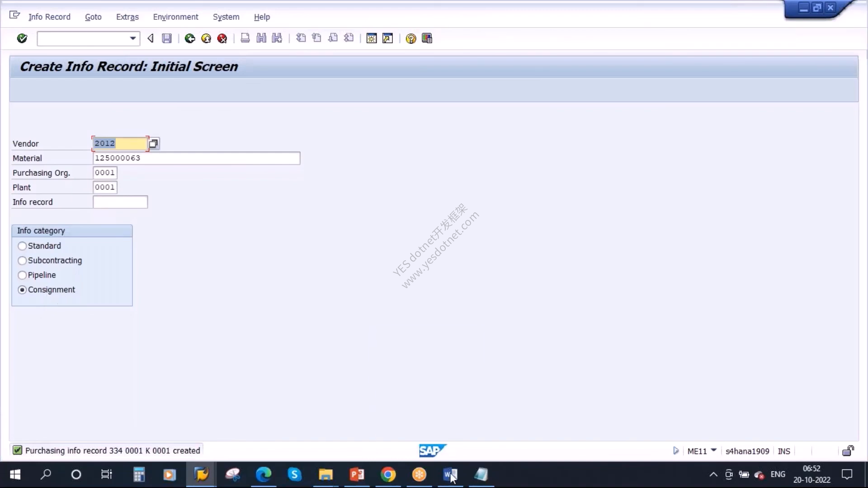
Task: Open the System menu
Action: click(226, 17)
